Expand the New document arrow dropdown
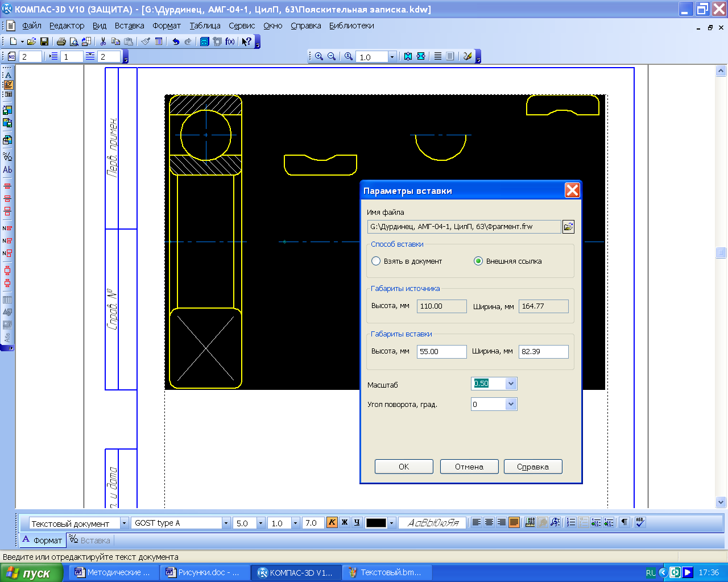Viewport: 728px width, 582px height. point(22,41)
